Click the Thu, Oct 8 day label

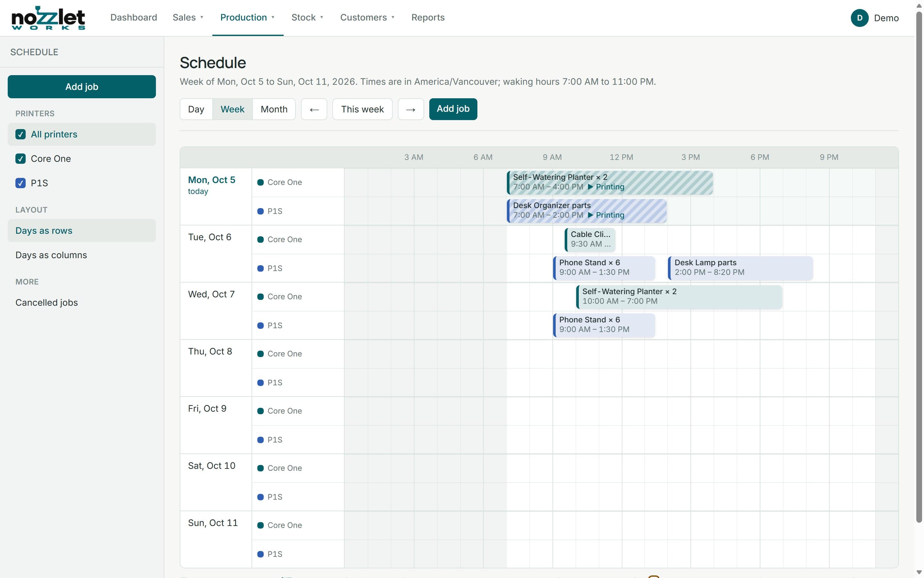point(210,351)
